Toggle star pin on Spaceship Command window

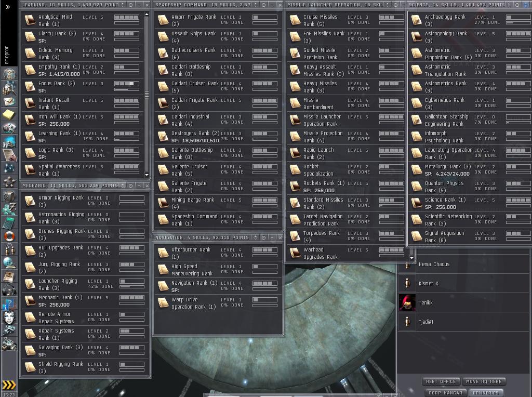click(x=255, y=5)
